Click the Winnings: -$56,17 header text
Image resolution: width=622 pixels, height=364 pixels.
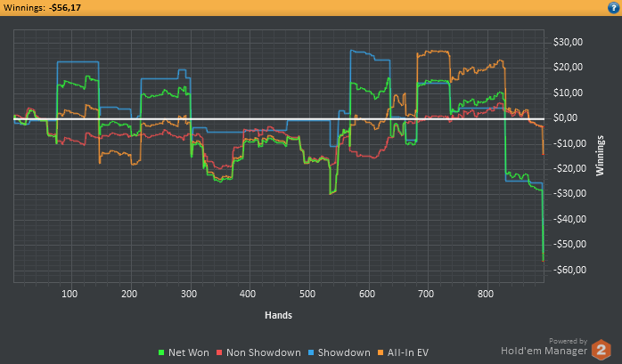click(42, 7)
